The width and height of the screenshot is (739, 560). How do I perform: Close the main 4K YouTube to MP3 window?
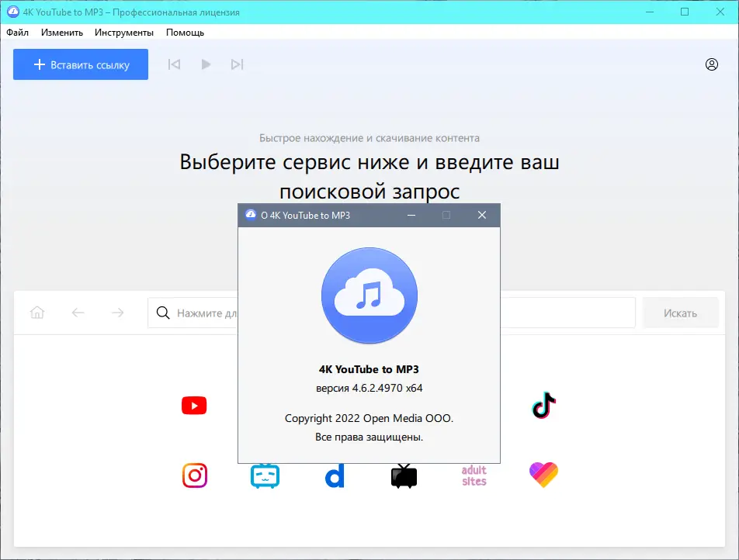point(720,12)
